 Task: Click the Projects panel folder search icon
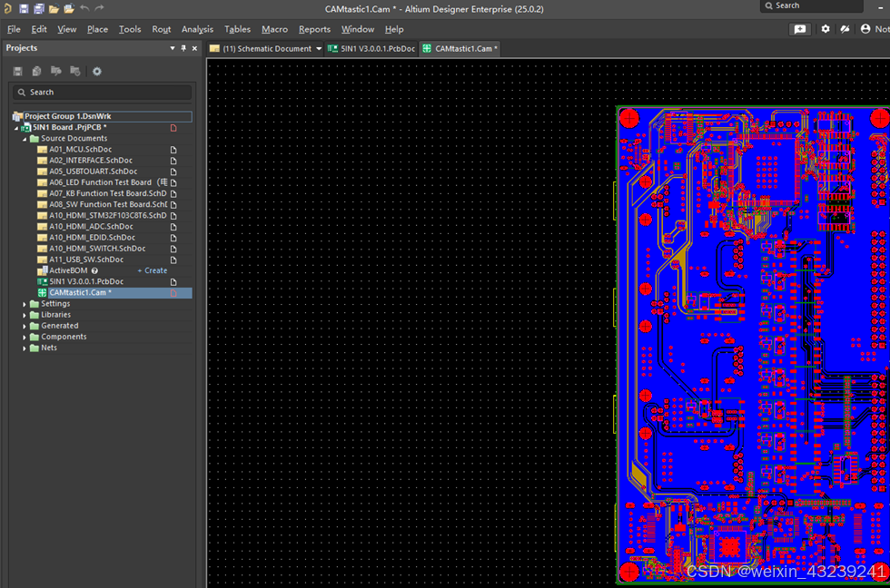[x=55, y=71]
